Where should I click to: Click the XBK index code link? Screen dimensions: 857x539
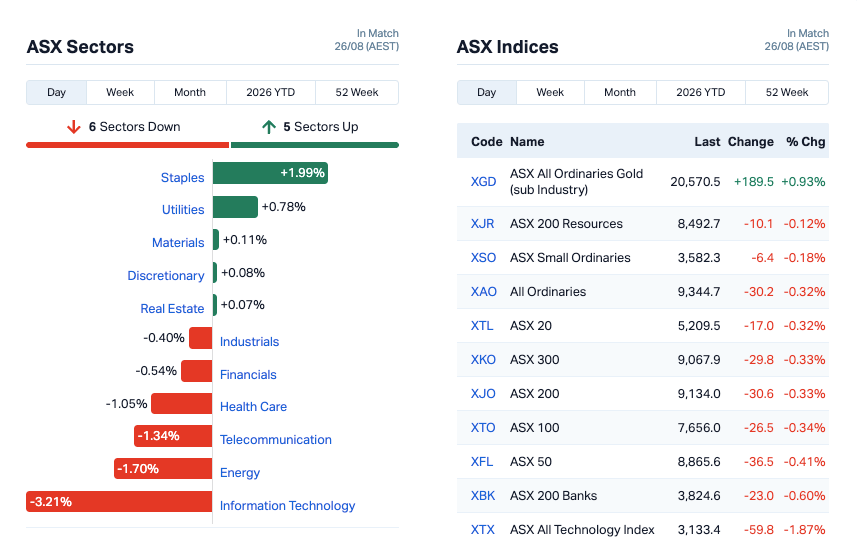click(483, 496)
